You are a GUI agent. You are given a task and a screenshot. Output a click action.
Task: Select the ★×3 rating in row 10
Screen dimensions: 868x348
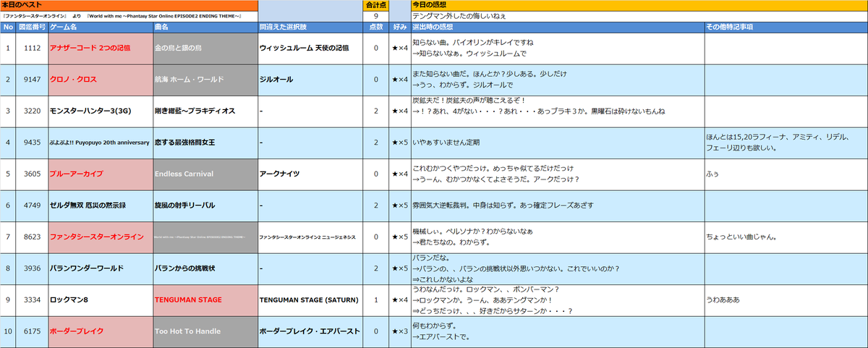point(400,331)
